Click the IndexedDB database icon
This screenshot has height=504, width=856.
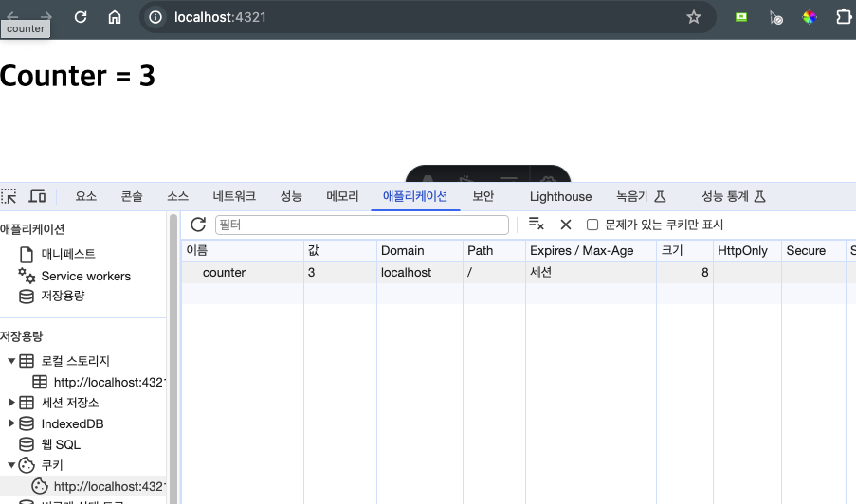27,423
